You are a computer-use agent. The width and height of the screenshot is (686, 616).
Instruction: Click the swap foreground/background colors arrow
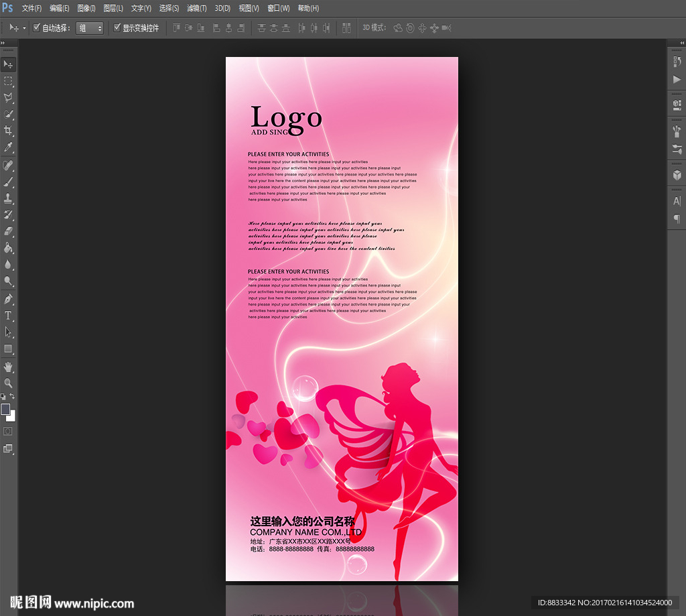click(13, 397)
